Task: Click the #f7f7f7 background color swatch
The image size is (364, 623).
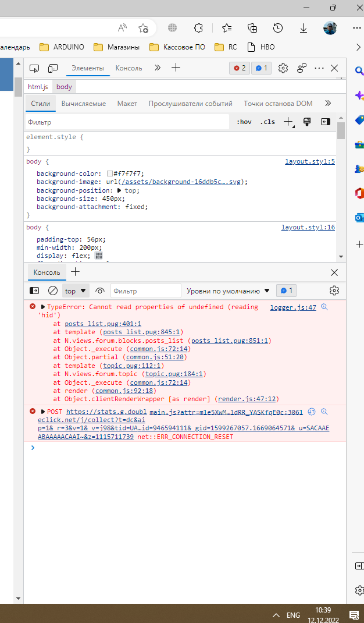Action: (109, 174)
